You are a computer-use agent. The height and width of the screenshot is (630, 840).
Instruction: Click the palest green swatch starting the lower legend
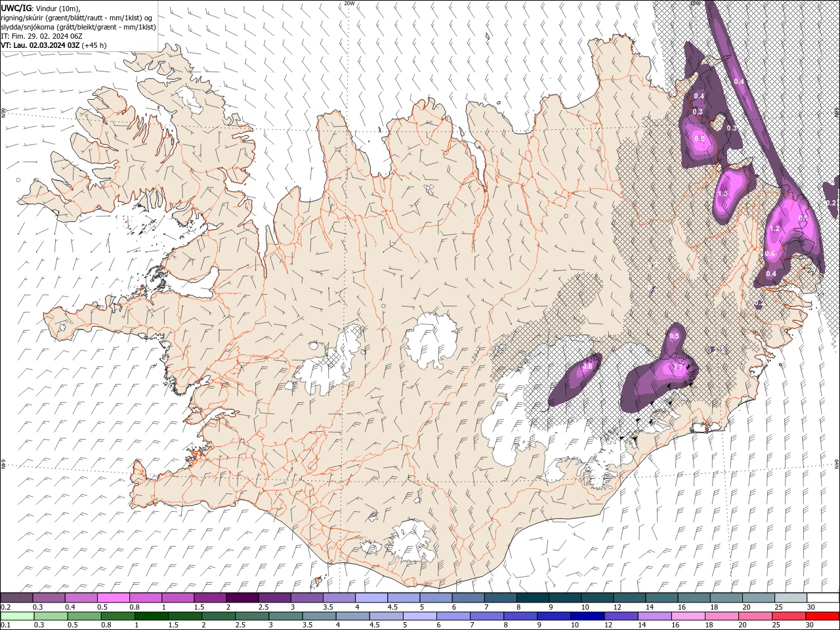(x=16, y=616)
